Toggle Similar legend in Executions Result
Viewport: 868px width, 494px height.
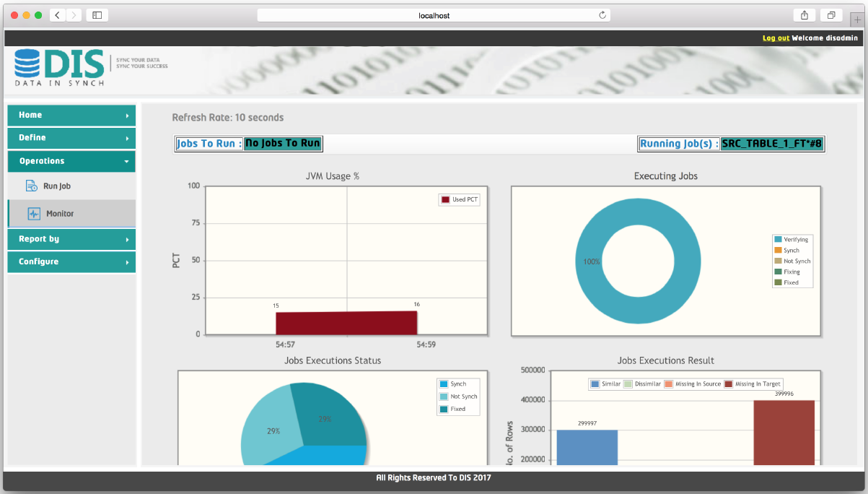[x=605, y=383]
